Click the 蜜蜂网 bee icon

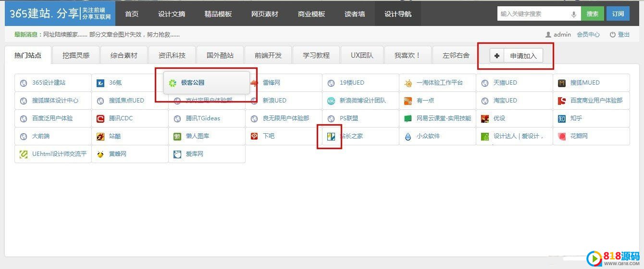pyautogui.click(x=100, y=154)
